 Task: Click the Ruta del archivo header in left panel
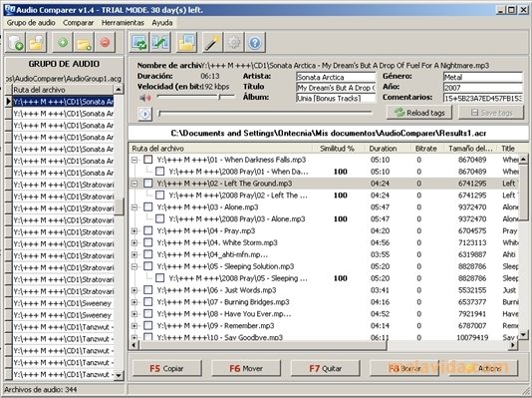(x=63, y=90)
